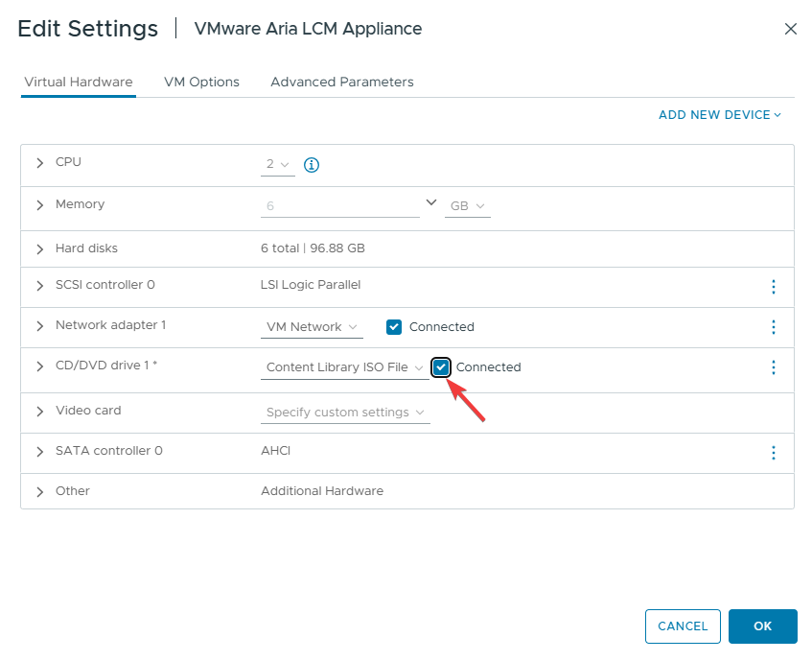Image resolution: width=812 pixels, height=661 pixels.
Task: Click the 'VMware Aria LCM Appliance' title
Action: (x=308, y=29)
